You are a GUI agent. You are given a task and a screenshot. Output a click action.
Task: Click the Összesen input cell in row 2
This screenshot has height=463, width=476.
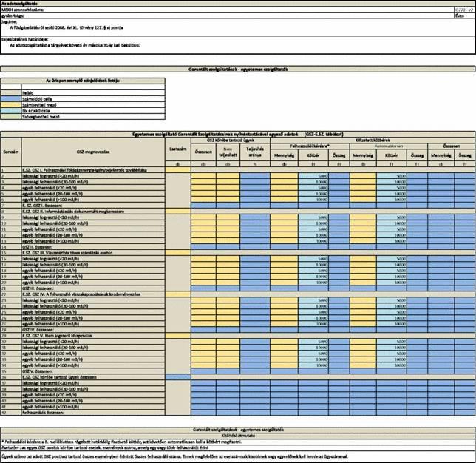pos(203,176)
